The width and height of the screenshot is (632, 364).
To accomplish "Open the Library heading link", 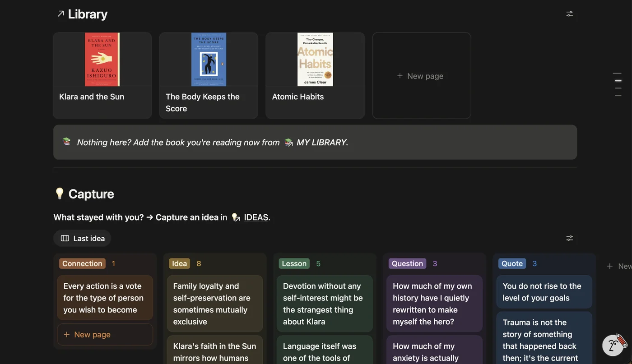I will pyautogui.click(x=88, y=14).
